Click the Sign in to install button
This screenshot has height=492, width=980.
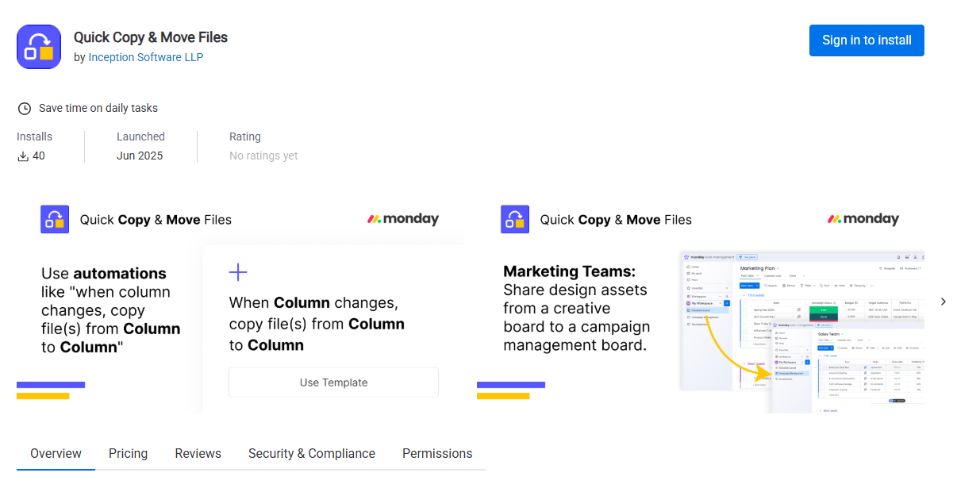pyautogui.click(x=867, y=40)
